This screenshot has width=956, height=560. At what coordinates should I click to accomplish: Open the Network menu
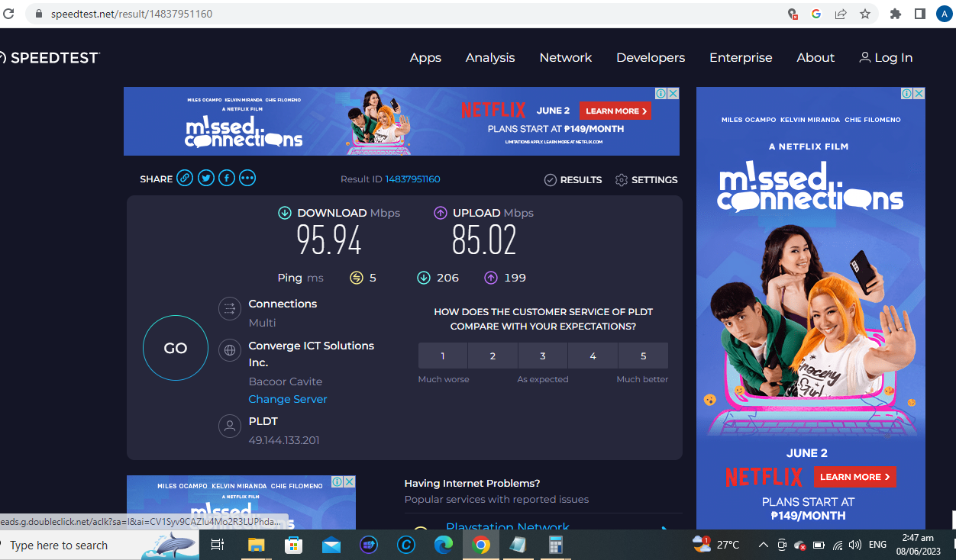[566, 57]
